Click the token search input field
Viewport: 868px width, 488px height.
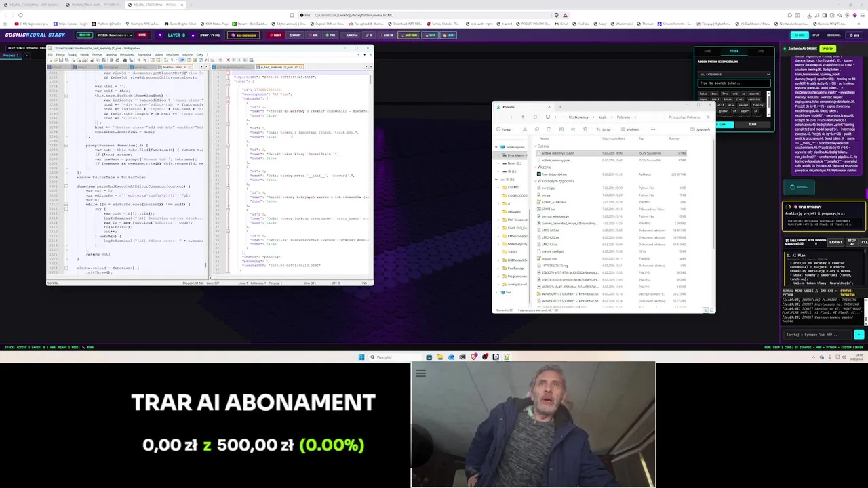pyautogui.click(x=734, y=83)
